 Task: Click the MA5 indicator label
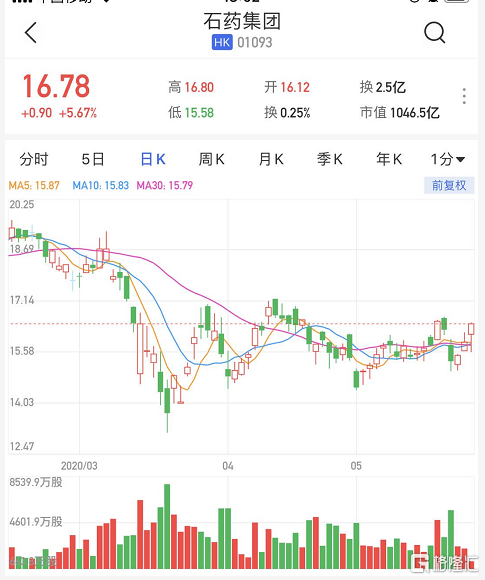click(34, 185)
